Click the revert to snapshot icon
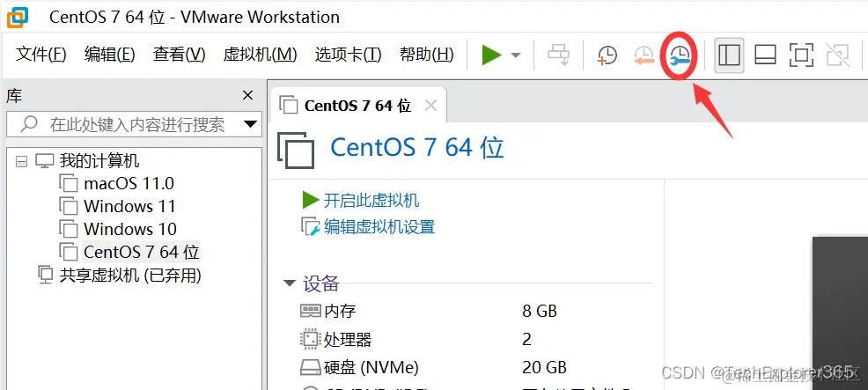Image resolution: width=868 pixels, height=390 pixels. coord(644,55)
